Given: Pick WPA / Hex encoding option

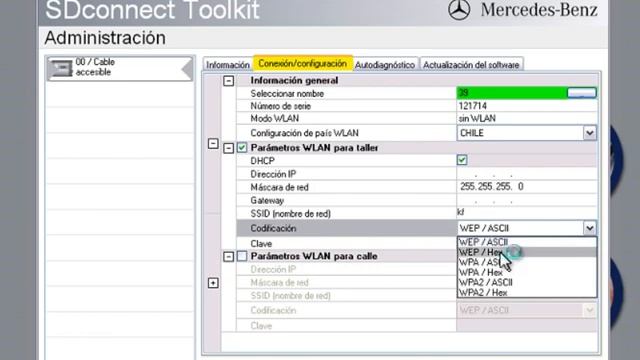Looking at the screenshot, I should pos(527,272).
